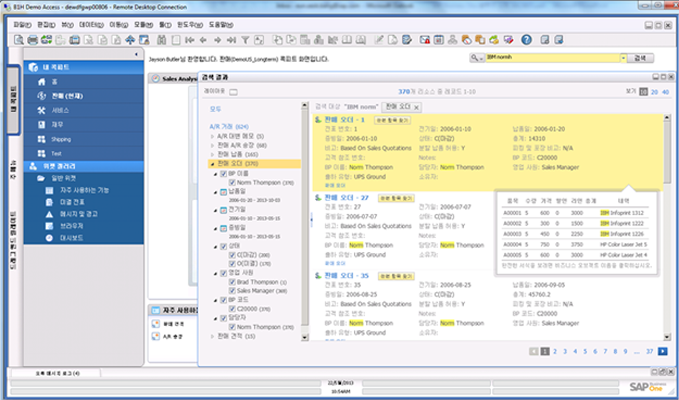The height and width of the screenshot is (400, 679).
Task: Show 20 results per page
Action: 655,92
